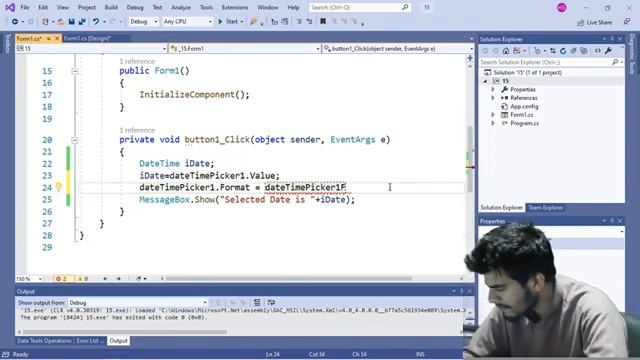
Task: Click the Undo toolbar icon
Action: 96,22
